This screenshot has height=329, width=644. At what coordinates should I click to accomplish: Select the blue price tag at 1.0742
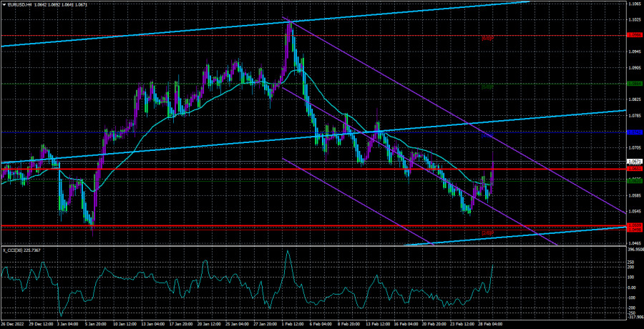coord(633,132)
